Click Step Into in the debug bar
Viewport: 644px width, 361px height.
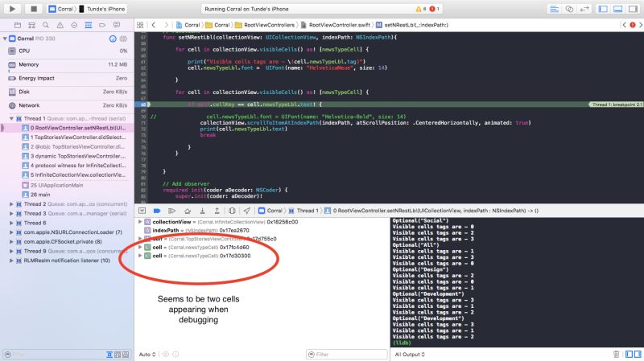click(202, 211)
